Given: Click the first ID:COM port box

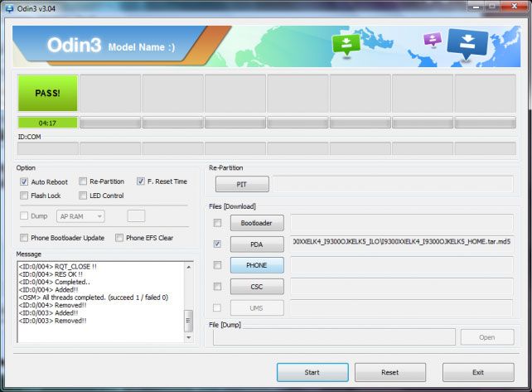Looking at the screenshot, I should (x=48, y=148).
